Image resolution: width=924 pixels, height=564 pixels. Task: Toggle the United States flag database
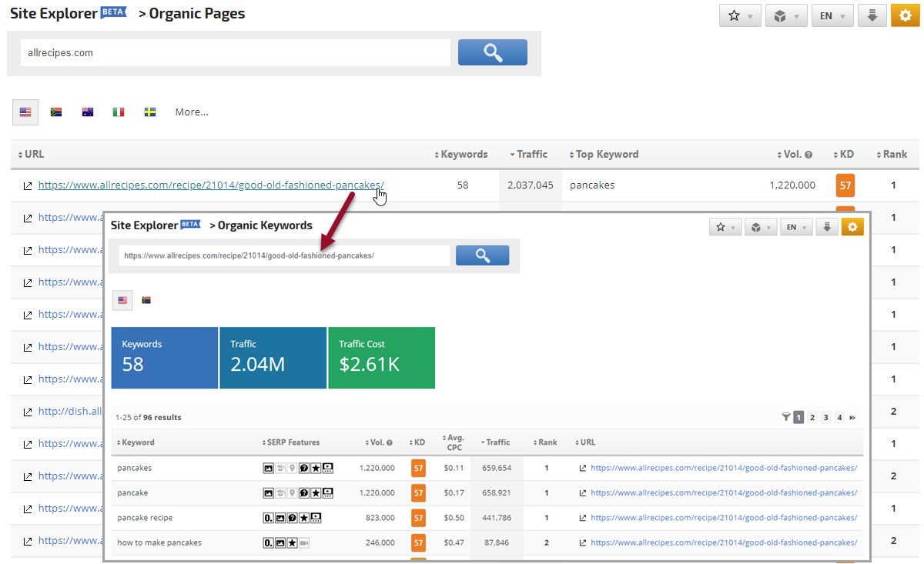(25, 112)
